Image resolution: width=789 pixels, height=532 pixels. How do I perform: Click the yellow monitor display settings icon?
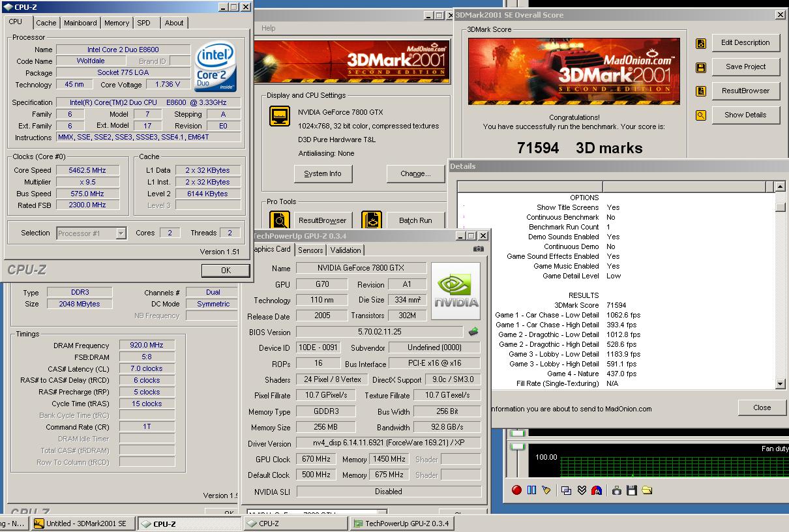coord(280,117)
